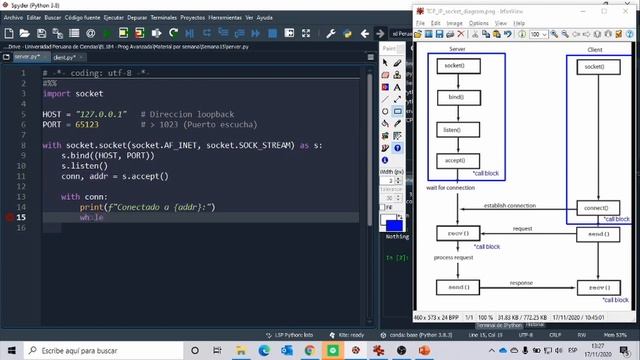Toggle the Fill checkbox in Paint panel
Image resolution: width=640 pixels, height=360 pixels.
point(383,207)
